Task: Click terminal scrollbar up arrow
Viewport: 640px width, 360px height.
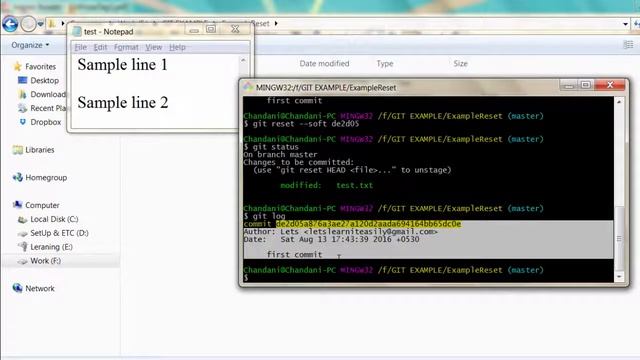Action: coord(619,101)
